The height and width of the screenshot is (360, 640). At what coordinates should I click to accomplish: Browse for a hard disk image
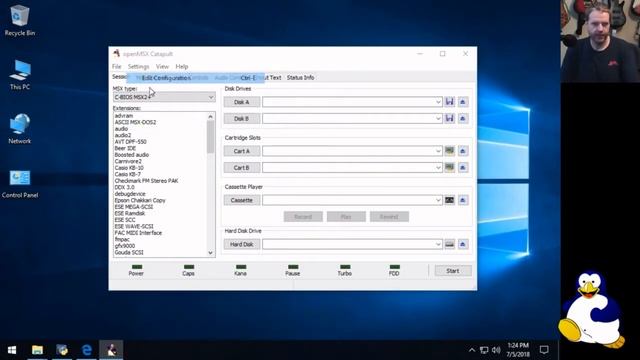pos(449,244)
